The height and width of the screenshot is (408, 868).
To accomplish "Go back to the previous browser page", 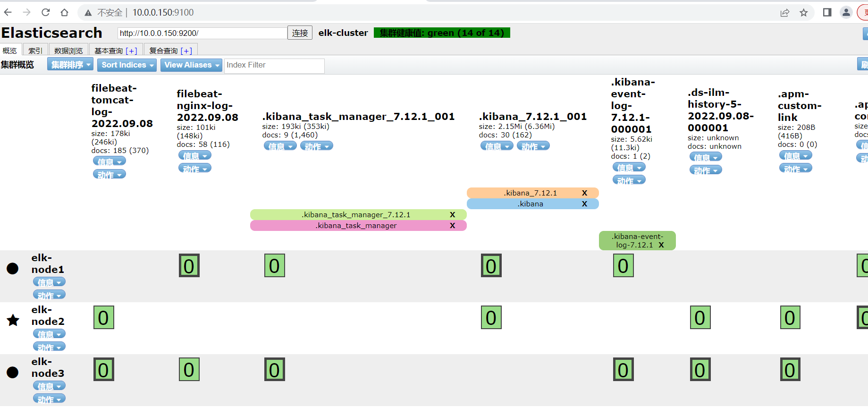I will 8,12.
